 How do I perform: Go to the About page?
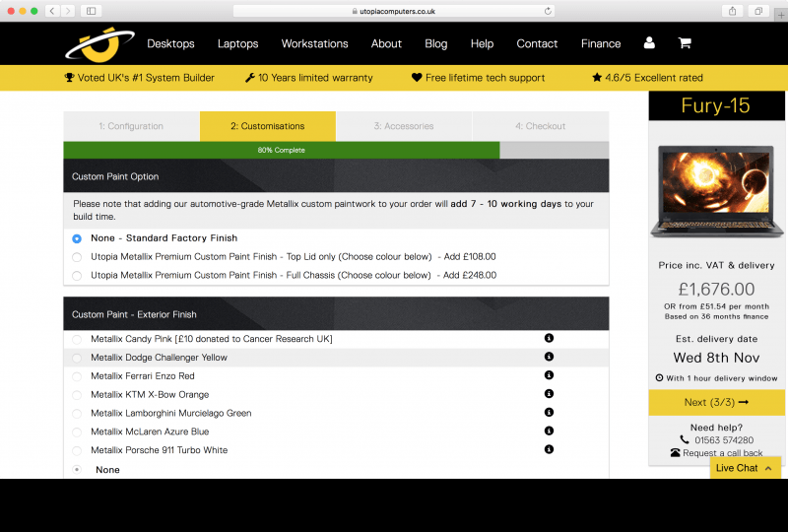(386, 43)
